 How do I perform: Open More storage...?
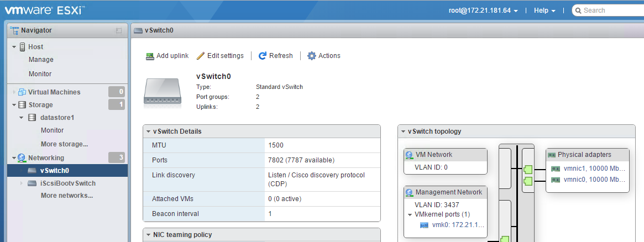[x=65, y=144]
